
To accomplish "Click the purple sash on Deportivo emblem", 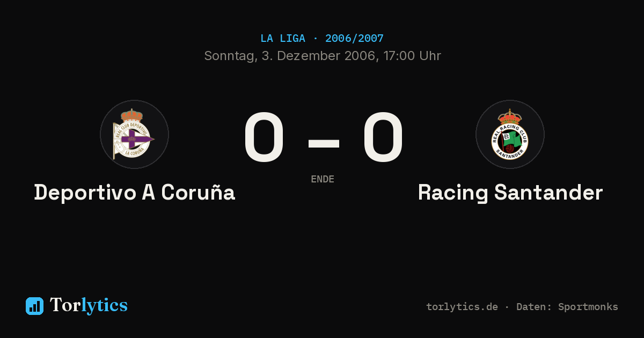I will (x=134, y=139).
